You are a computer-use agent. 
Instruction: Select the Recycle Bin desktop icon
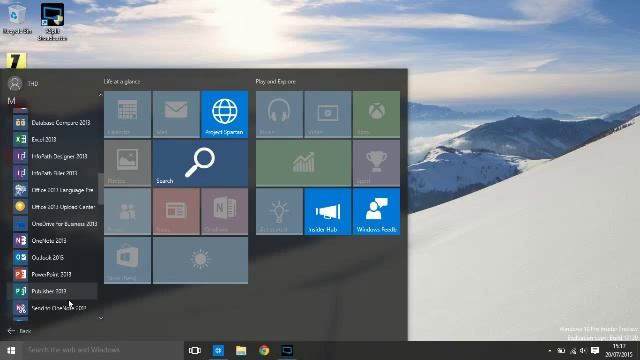[x=17, y=19]
